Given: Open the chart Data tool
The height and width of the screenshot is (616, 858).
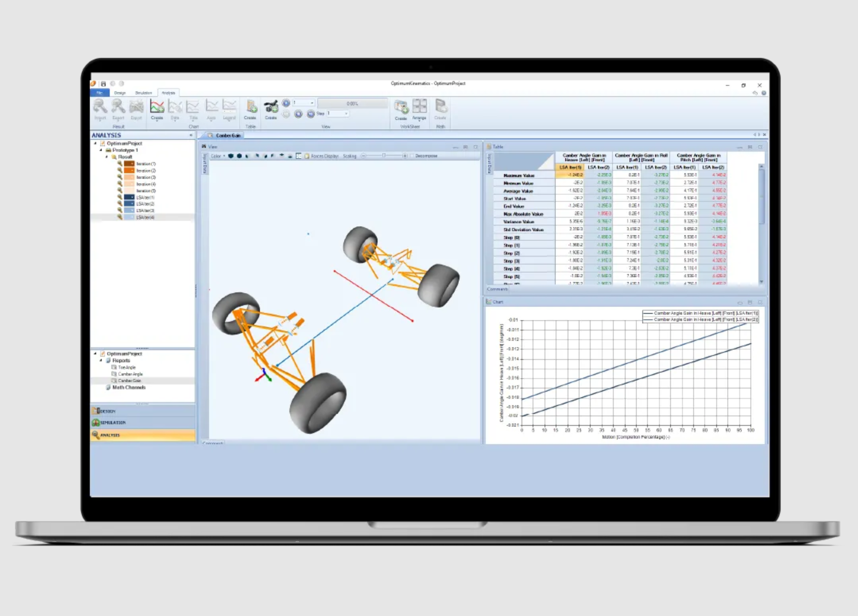Looking at the screenshot, I should click(175, 109).
